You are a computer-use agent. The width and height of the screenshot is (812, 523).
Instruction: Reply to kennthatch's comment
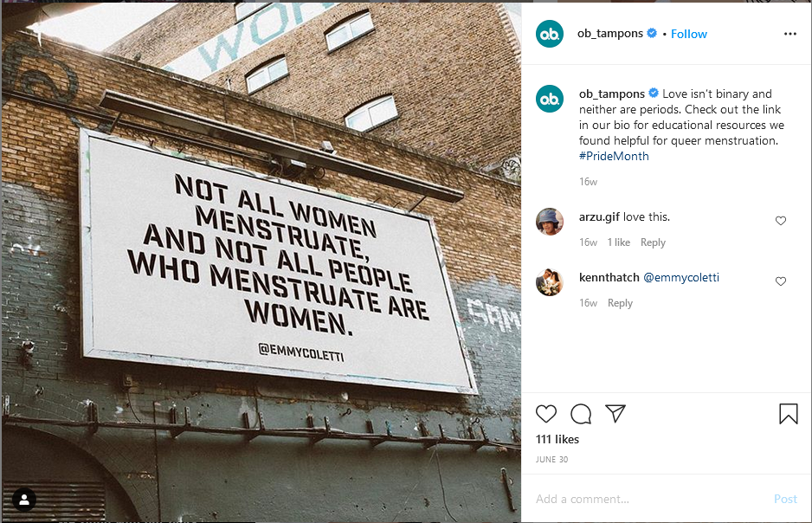[x=620, y=303]
